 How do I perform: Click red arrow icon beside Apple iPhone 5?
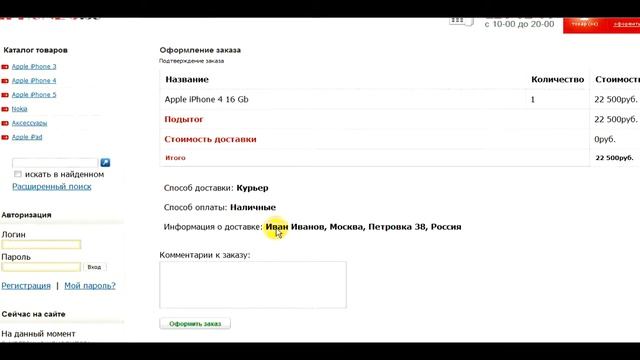click(x=5, y=95)
